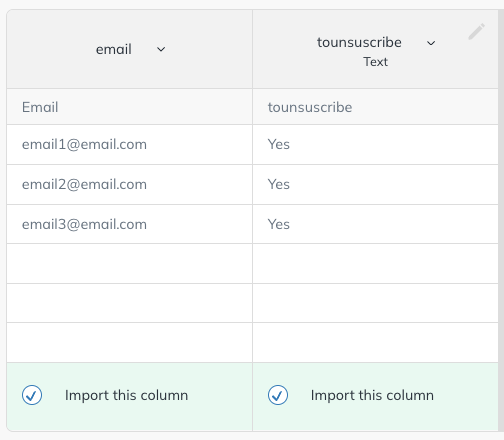Click the pencil edit icon on tounsuscribe column

(x=476, y=32)
